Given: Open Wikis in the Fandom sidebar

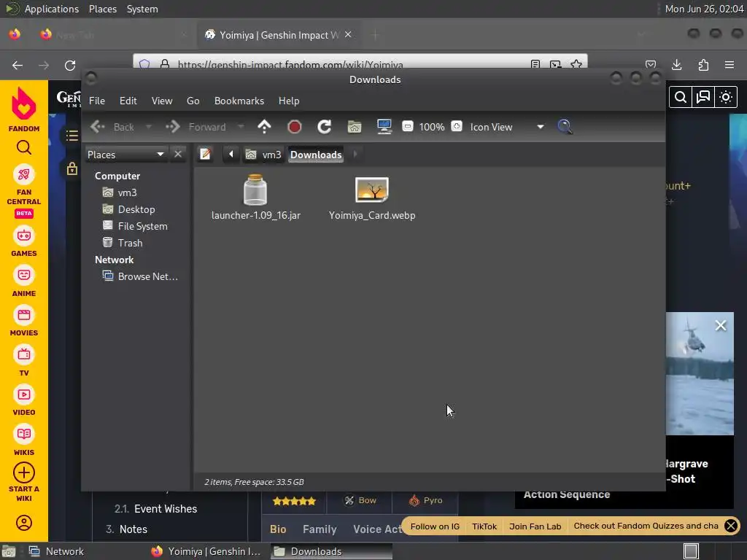Looking at the screenshot, I should click(x=24, y=441).
